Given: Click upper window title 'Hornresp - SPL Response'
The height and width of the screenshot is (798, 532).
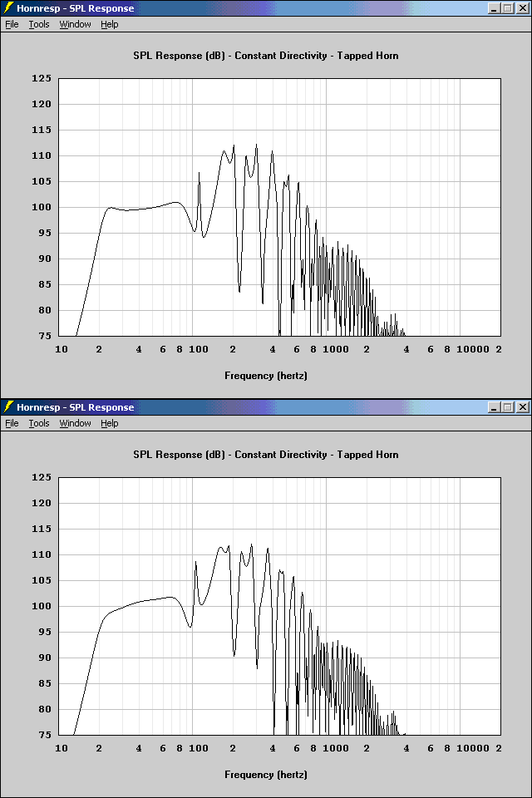Looking at the screenshot, I should click(76, 8).
